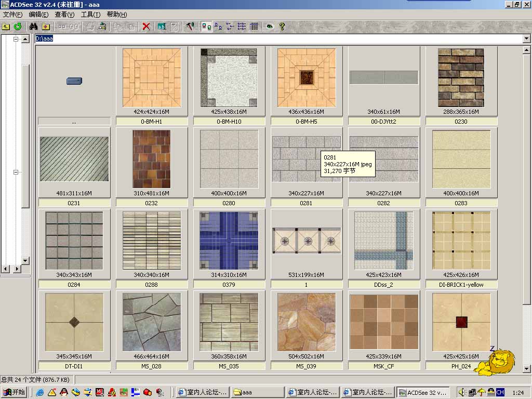Go up one folder level icon
532x399 pixels.
[x=6, y=26]
